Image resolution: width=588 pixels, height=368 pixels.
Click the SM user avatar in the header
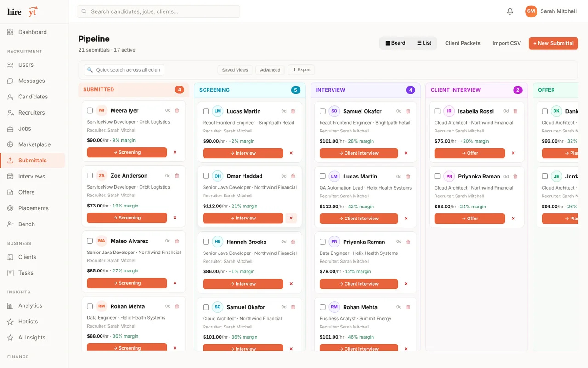(x=531, y=11)
